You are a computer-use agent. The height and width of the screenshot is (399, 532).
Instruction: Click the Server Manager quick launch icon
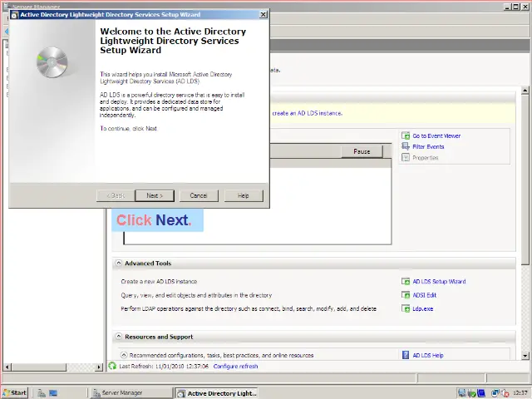click(42, 393)
